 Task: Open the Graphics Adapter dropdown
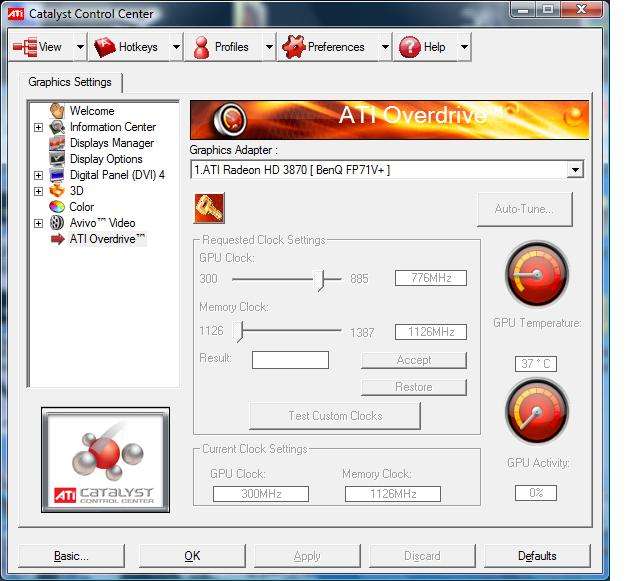[x=575, y=169]
